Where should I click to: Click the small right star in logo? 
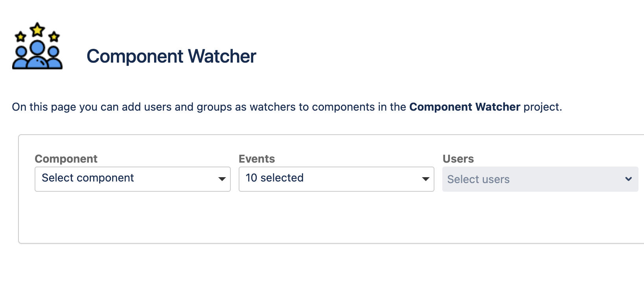pos(54,37)
